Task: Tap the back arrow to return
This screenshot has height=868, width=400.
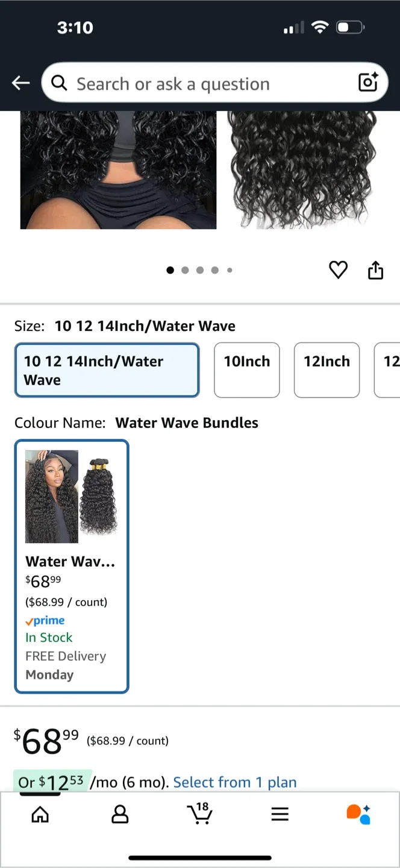Action: tap(20, 83)
